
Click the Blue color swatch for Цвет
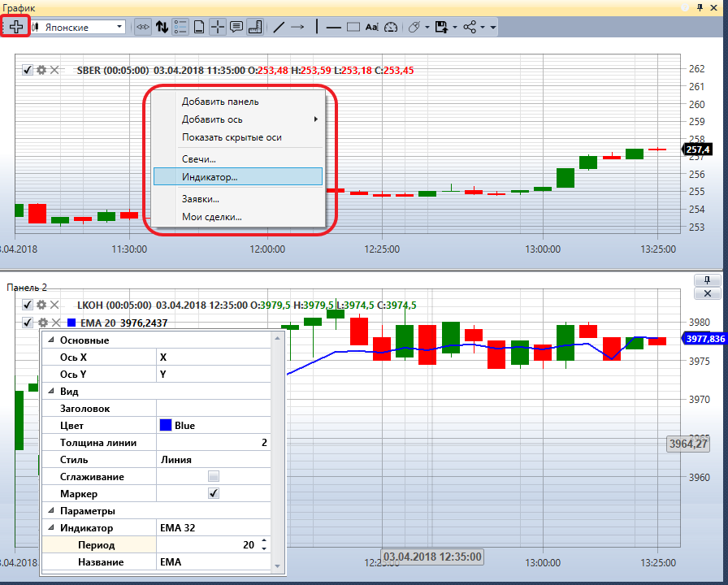coord(166,425)
